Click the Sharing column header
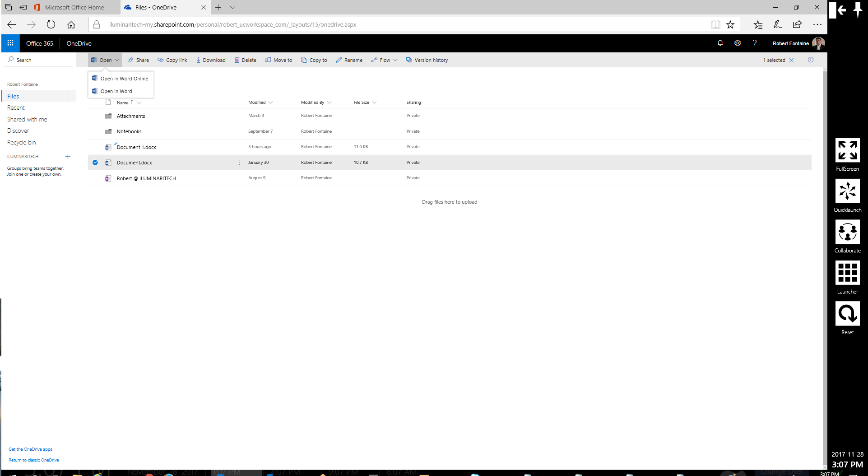The image size is (868, 476). [x=413, y=103]
